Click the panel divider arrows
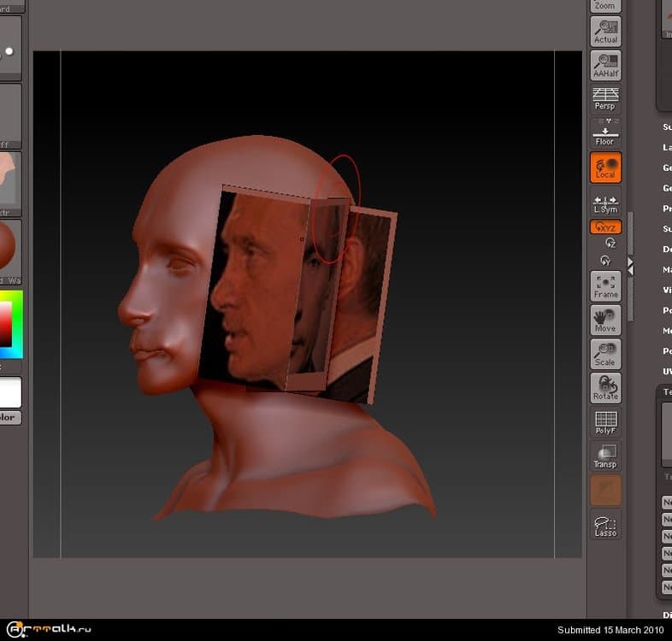The height and width of the screenshot is (641, 672). click(x=630, y=266)
